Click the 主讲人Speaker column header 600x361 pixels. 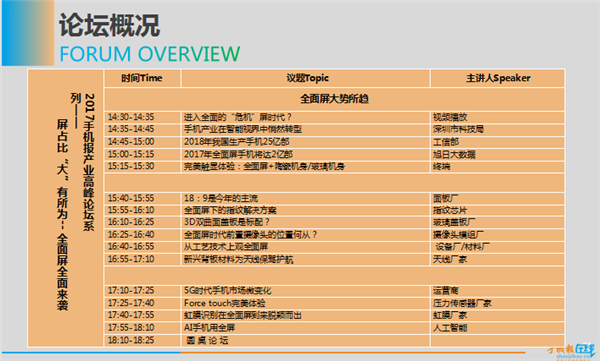(x=497, y=78)
